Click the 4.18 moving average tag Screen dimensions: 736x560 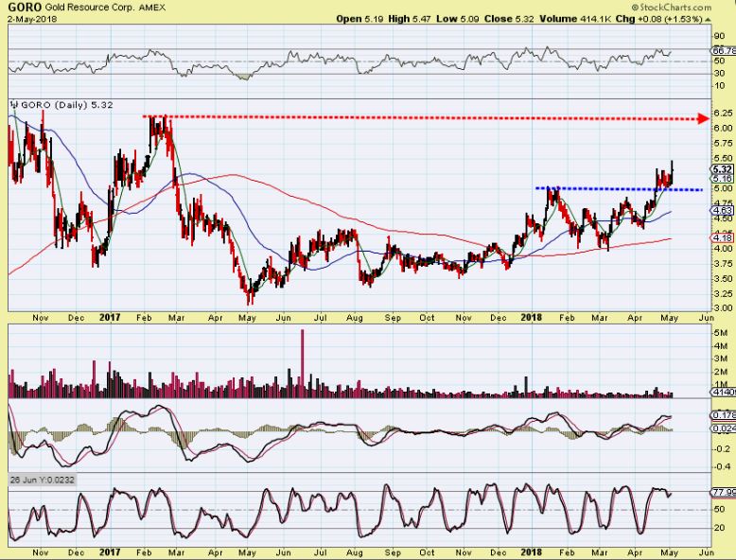[x=722, y=238]
